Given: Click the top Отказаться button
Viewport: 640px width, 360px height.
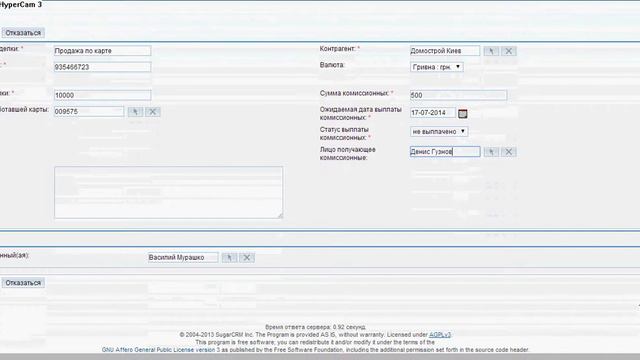Looking at the screenshot, I should (x=23, y=33).
